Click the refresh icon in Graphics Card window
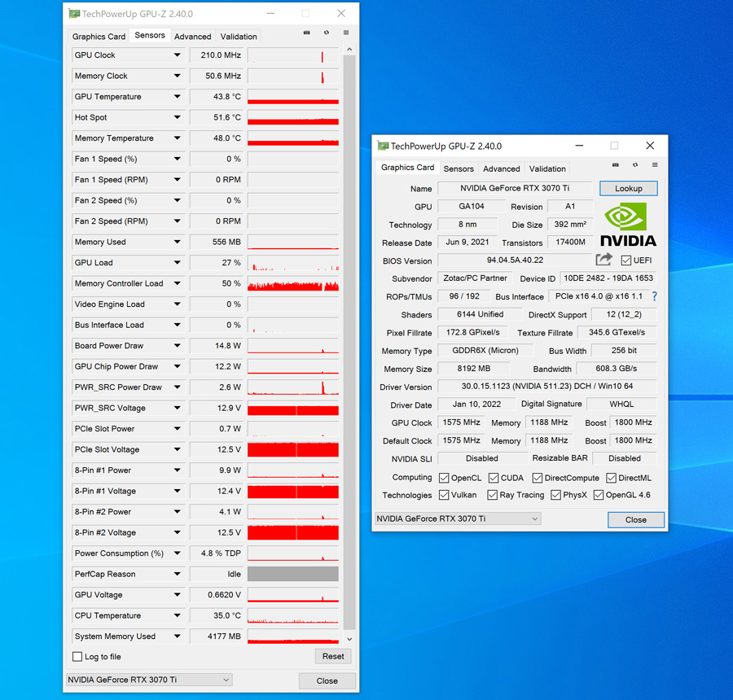 pos(634,165)
